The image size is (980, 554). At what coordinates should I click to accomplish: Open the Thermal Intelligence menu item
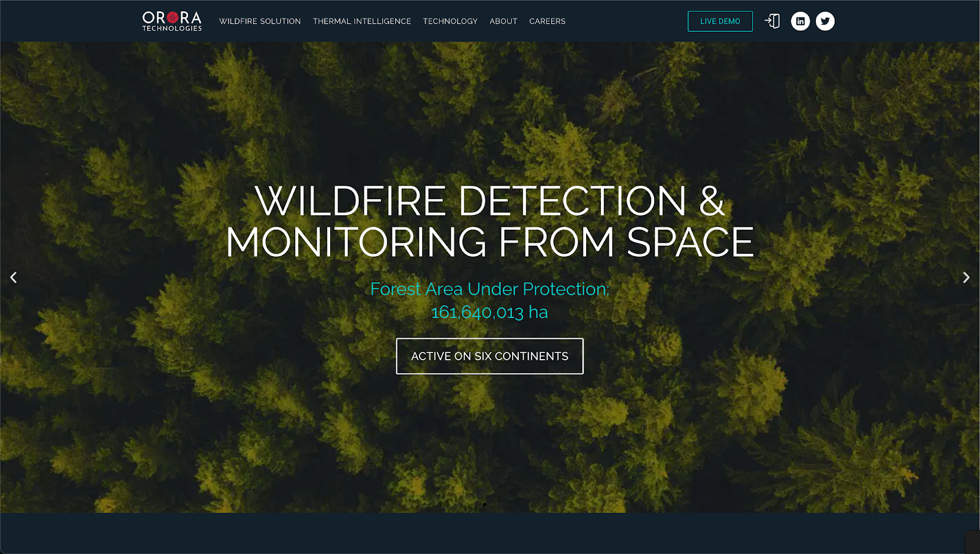(x=361, y=21)
